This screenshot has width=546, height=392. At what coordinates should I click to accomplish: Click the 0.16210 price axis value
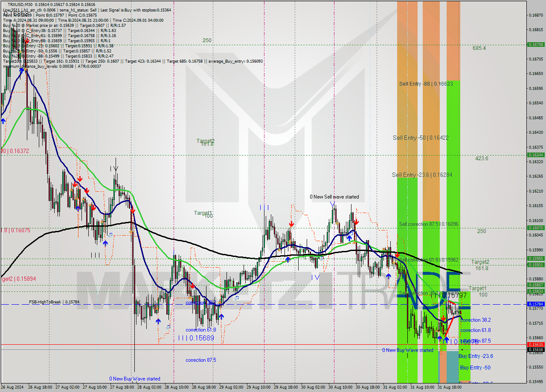pyautogui.click(x=536, y=191)
